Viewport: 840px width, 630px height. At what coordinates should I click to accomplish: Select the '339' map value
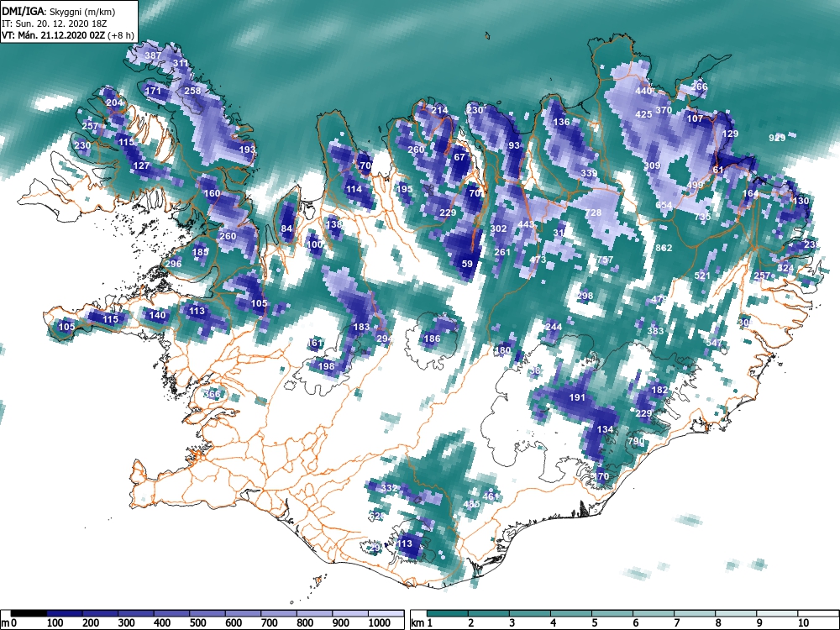(x=589, y=173)
